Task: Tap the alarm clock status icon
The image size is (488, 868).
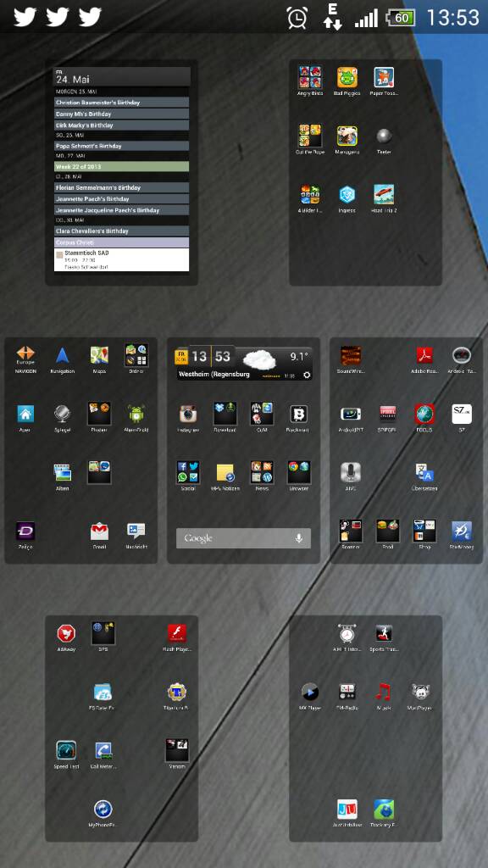Action: (x=297, y=17)
